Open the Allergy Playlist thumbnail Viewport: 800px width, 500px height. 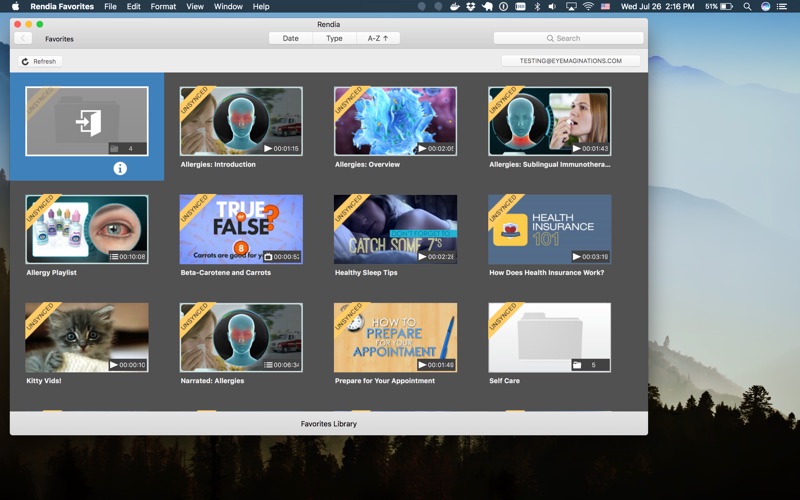pyautogui.click(x=87, y=229)
